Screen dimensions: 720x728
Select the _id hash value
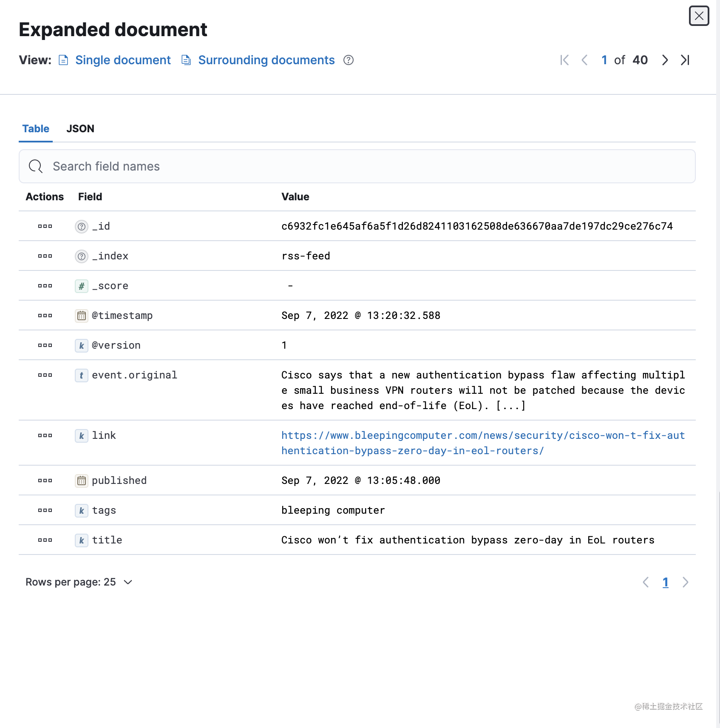coord(477,226)
